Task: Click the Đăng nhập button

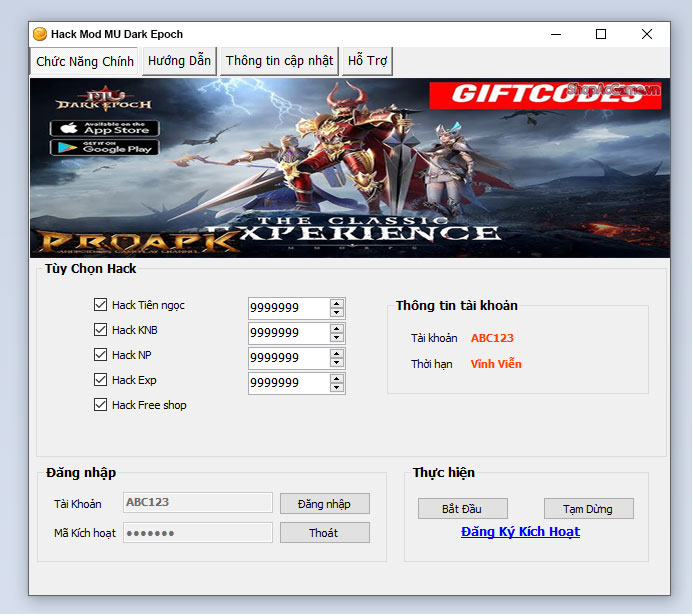Action: pyautogui.click(x=325, y=504)
